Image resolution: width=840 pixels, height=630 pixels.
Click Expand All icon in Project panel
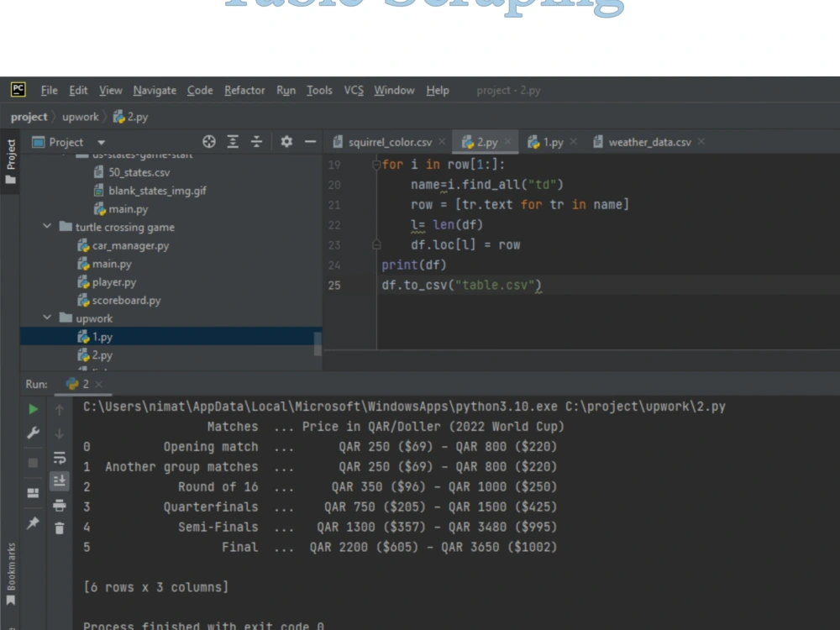pos(233,141)
